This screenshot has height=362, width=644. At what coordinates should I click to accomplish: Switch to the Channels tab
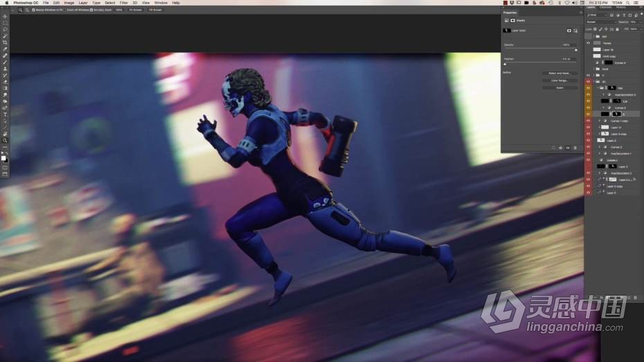[605, 8]
